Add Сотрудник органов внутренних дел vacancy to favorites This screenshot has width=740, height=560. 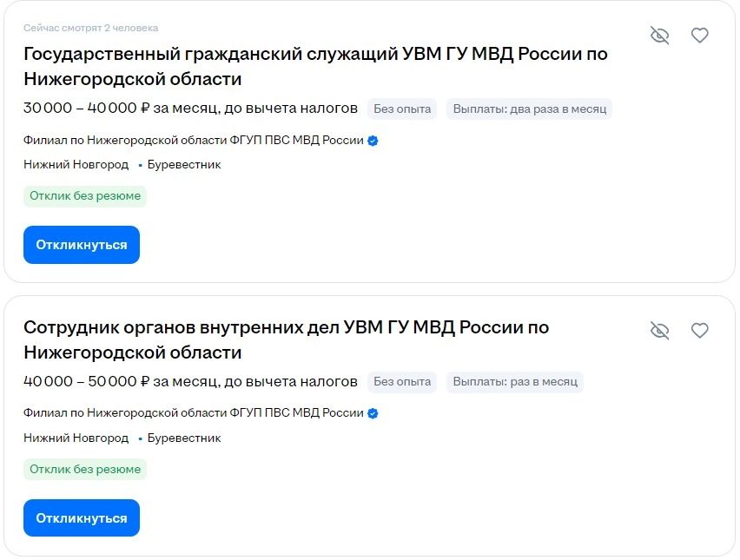pyautogui.click(x=700, y=331)
